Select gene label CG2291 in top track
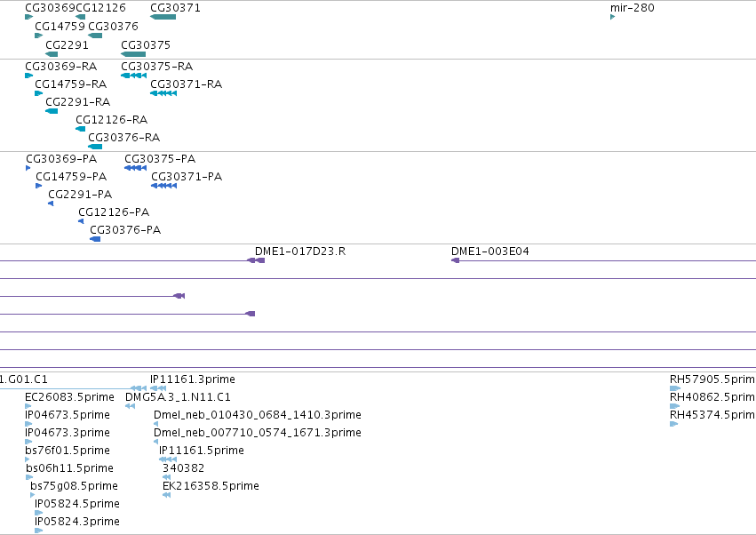Viewport: 756px width, 535px height. tap(67, 44)
